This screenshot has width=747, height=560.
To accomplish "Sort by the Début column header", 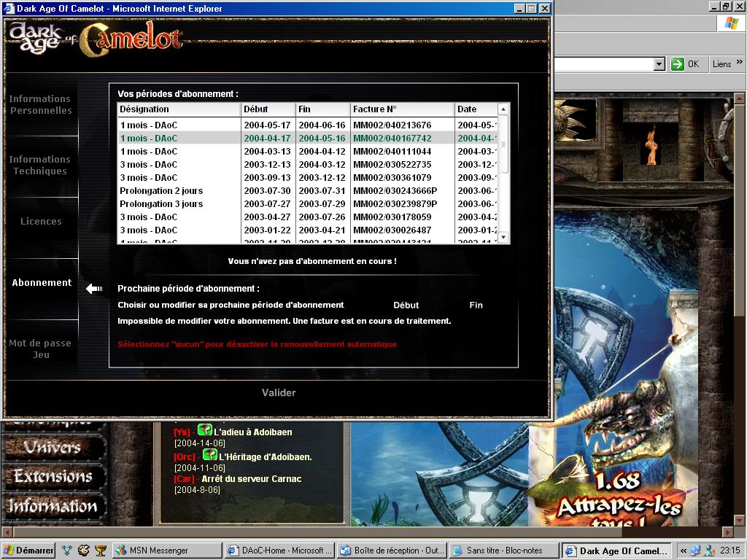I will [268, 109].
